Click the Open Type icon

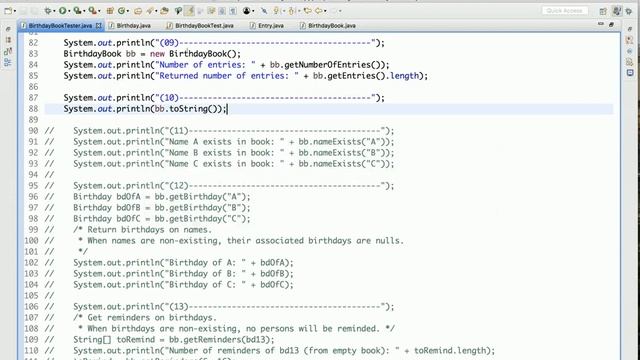click(138, 11)
